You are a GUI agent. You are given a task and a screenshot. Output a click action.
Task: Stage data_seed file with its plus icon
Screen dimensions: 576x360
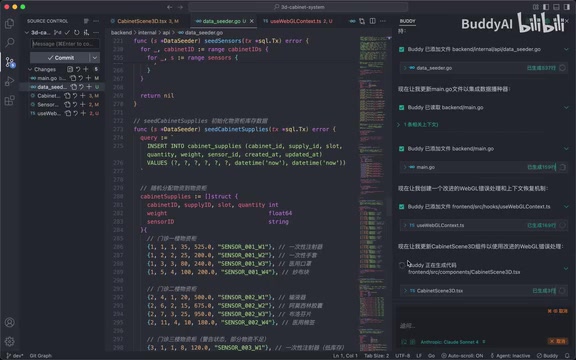pos(89,87)
